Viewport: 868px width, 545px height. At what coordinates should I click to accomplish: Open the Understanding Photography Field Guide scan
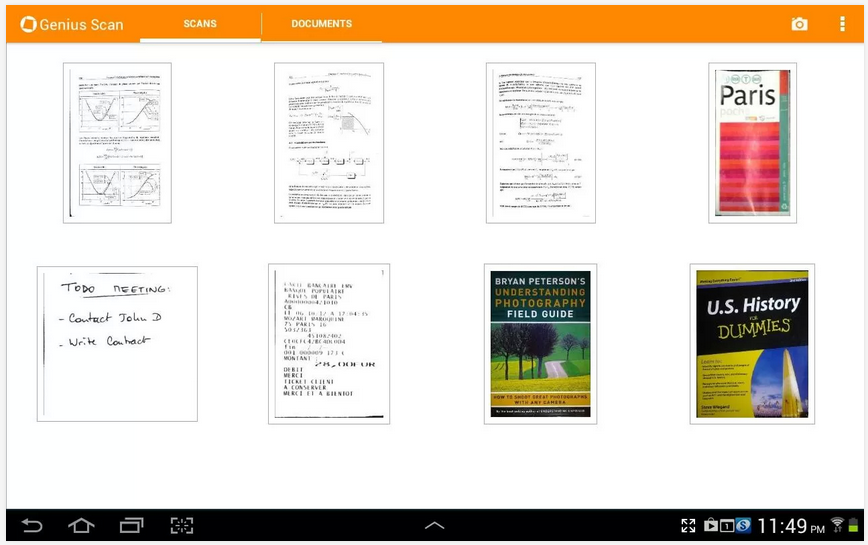point(540,344)
